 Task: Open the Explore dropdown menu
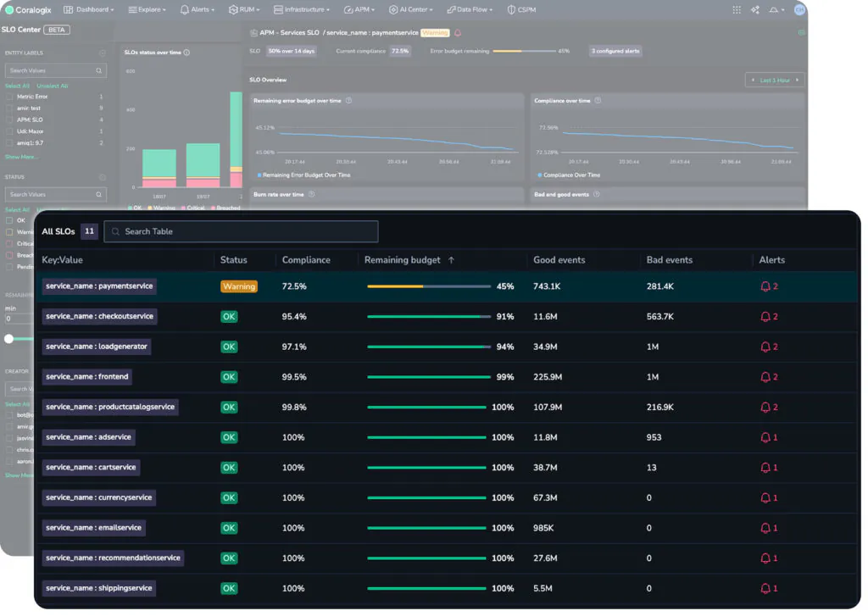pyautogui.click(x=147, y=10)
